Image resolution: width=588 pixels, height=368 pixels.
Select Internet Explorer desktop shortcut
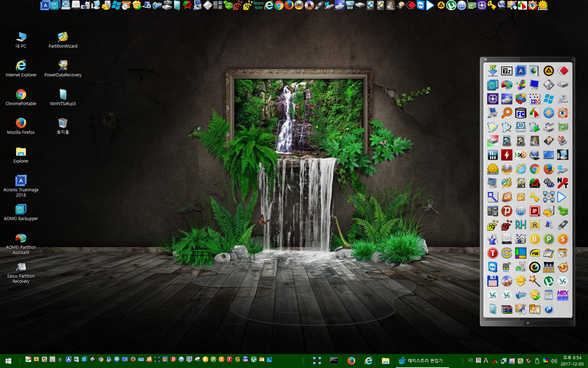21,69
